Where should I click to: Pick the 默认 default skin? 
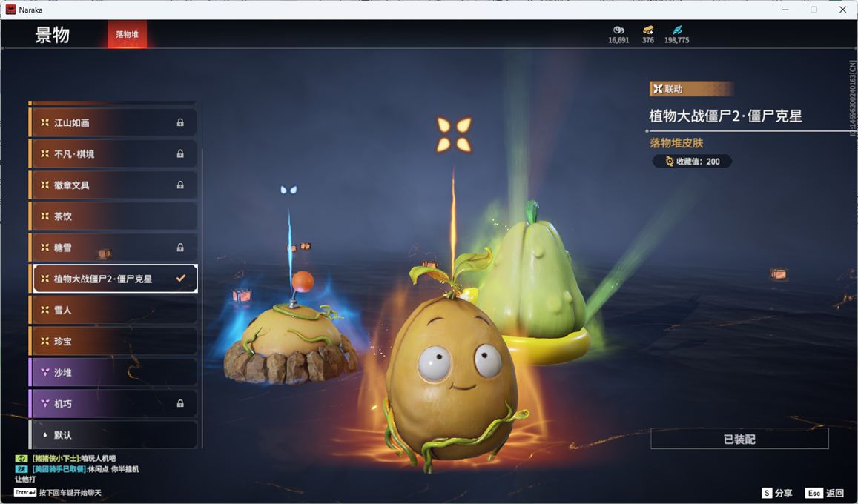(113, 435)
